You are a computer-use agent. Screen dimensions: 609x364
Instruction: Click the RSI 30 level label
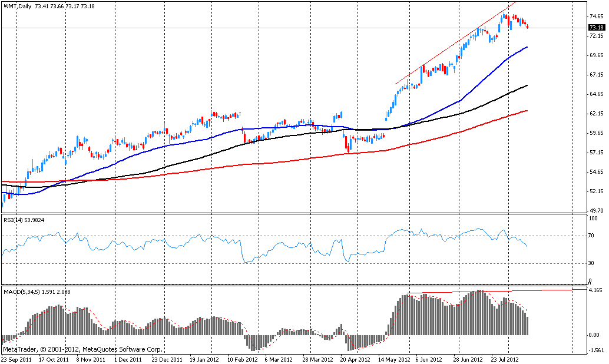[x=591, y=263]
